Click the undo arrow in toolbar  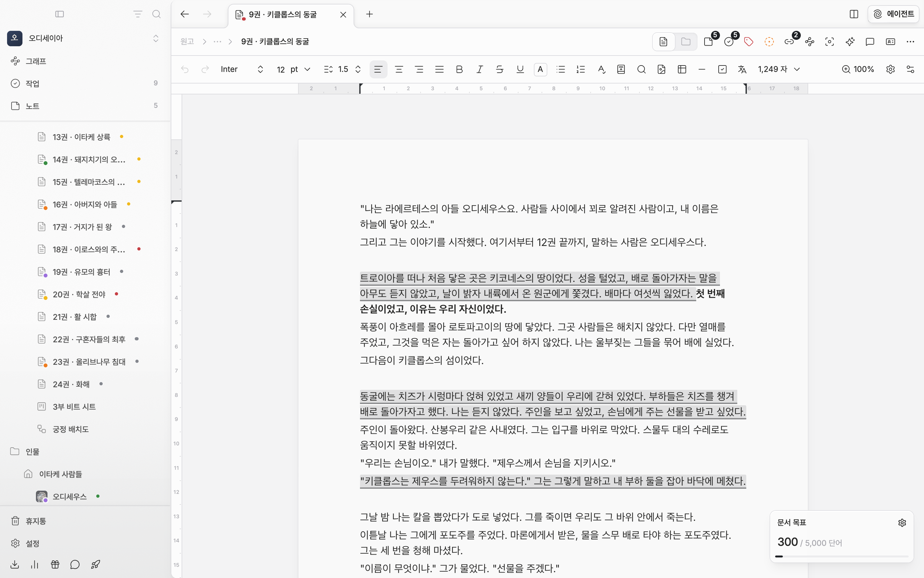[185, 69]
